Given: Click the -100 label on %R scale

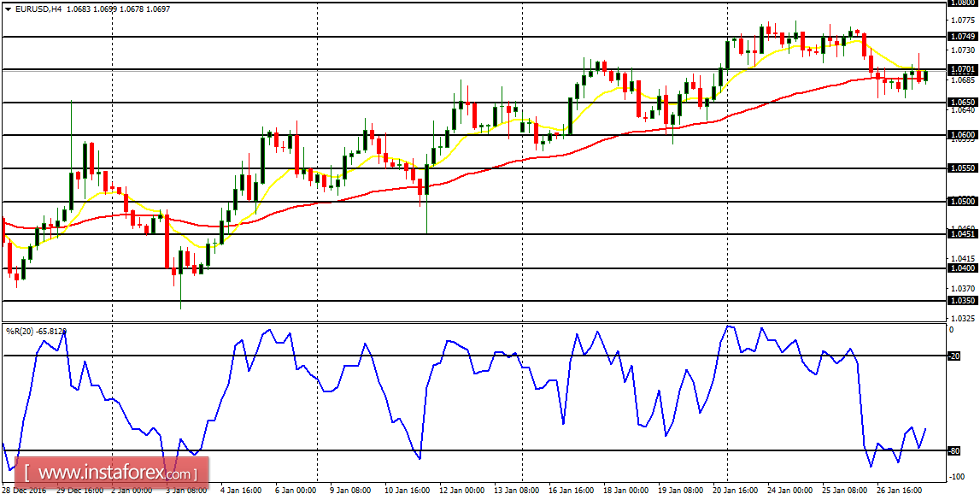Looking at the screenshot, I should [958, 477].
